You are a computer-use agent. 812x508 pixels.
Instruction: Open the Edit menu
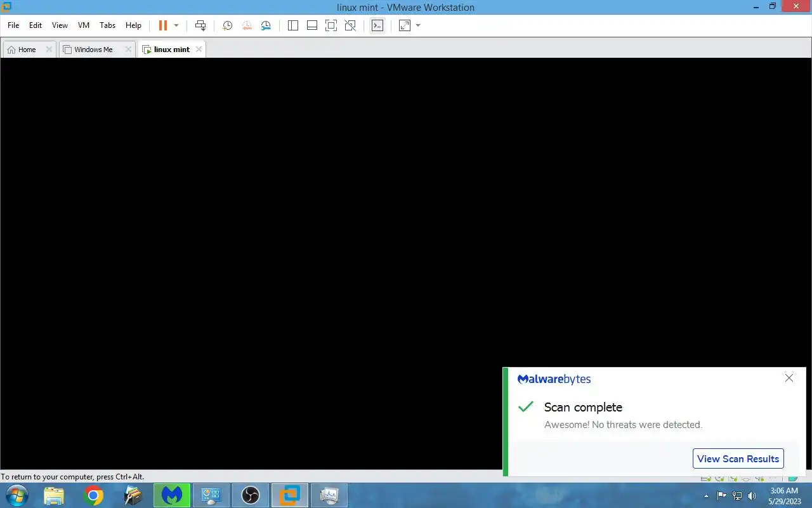click(x=36, y=25)
